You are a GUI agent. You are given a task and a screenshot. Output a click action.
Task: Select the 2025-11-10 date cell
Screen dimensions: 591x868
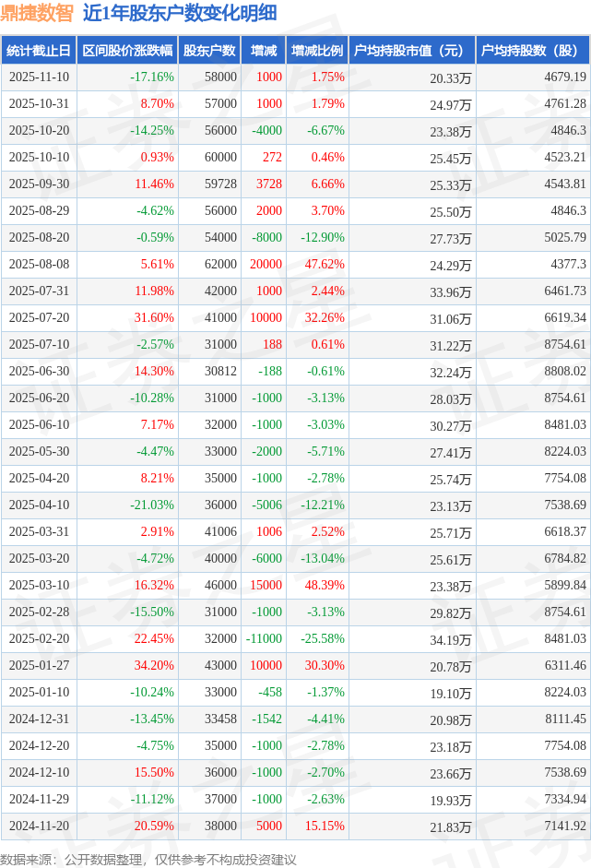click(38, 77)
